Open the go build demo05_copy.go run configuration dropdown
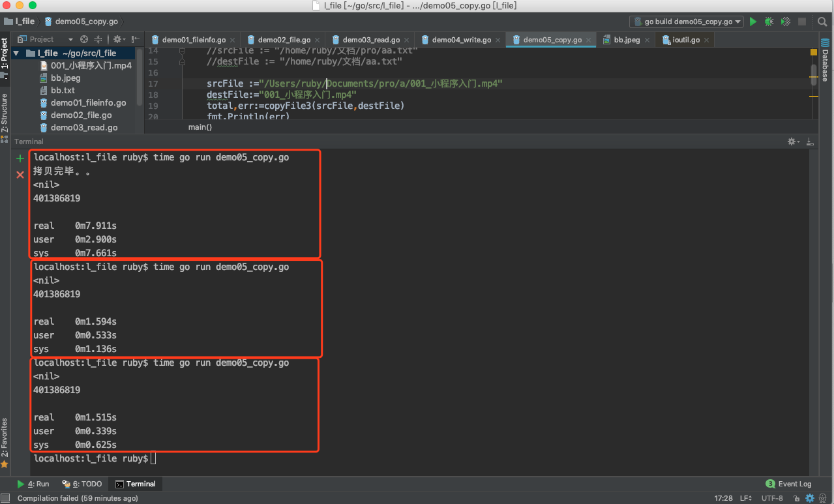This screenshot has height=504, width=834. pos(686,22)
